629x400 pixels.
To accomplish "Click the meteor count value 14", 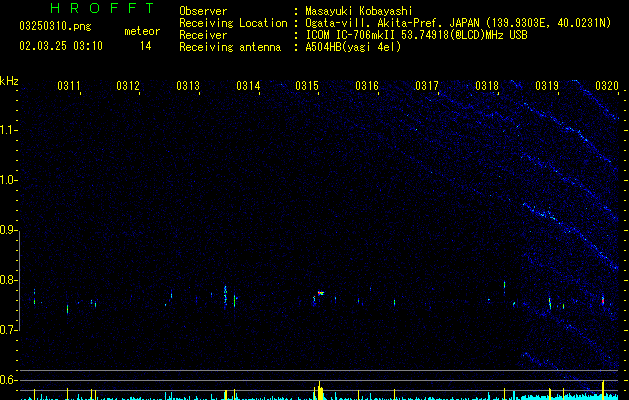I will (146, 46).
